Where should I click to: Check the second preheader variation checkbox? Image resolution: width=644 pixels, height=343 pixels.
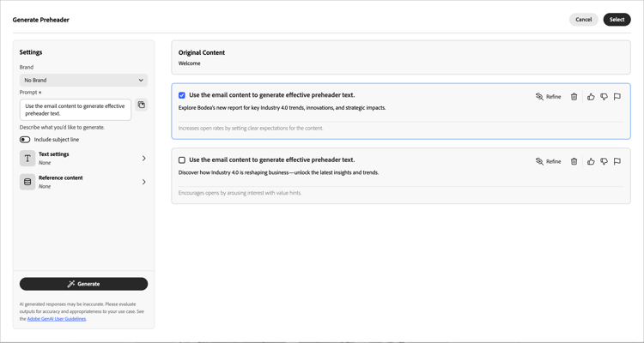182,160
